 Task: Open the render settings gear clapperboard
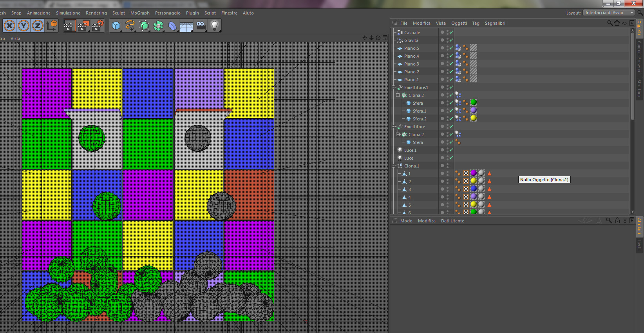(98, 26)
